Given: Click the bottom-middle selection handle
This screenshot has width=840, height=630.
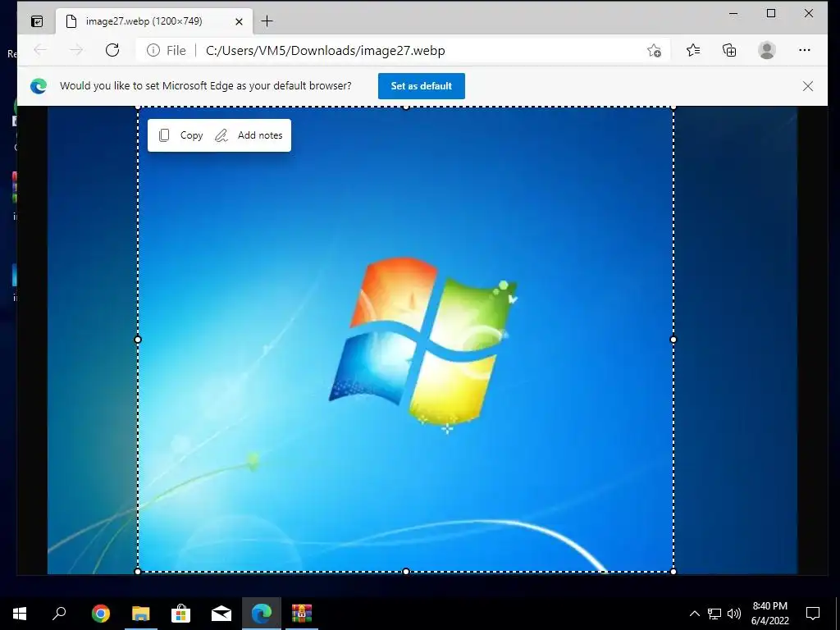Looking at the screenshot, I should click(x=406, y=572).
